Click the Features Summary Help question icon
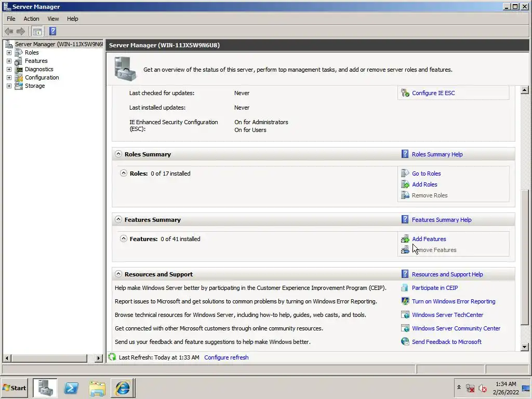 405,220
